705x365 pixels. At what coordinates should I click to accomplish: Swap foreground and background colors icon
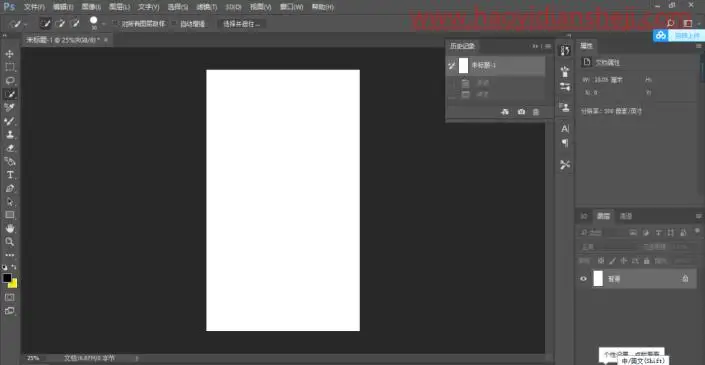point(14,267)
